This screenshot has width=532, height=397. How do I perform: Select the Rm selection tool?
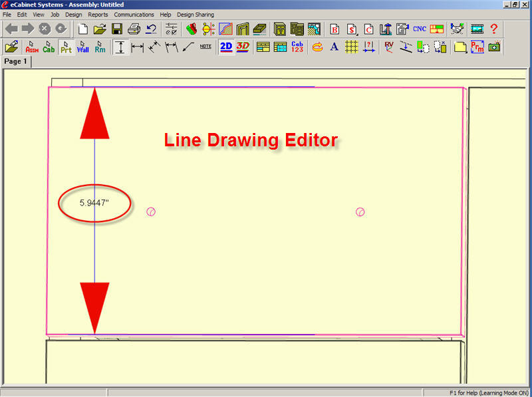click(x=100, y=47)
